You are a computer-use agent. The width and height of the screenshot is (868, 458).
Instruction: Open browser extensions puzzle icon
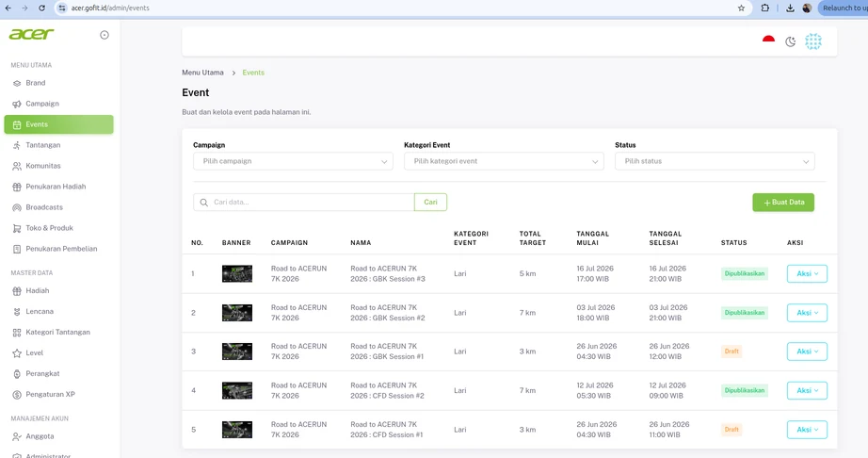coord(765,8)
